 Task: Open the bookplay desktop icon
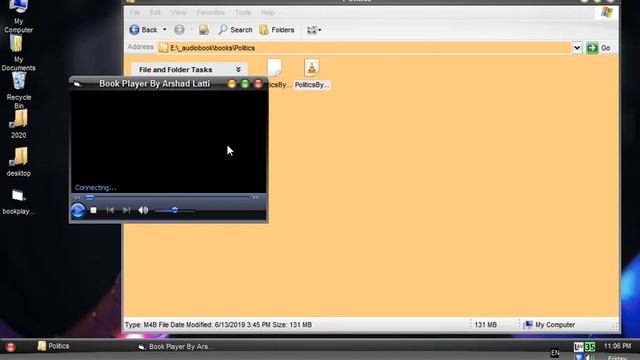click(18, 201)
